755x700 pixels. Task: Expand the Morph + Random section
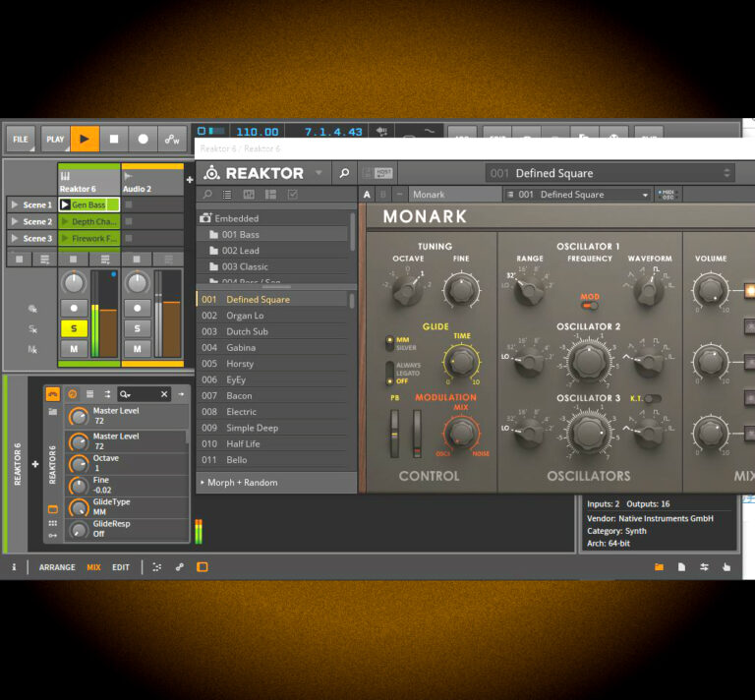pyautogui.click(x=276, y=483)
